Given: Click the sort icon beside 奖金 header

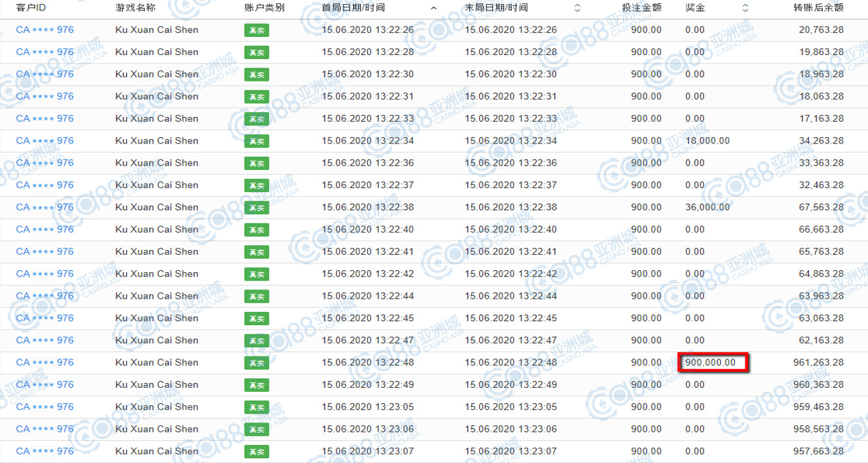Looking at the screenshot, I should [x=745, y=8].
